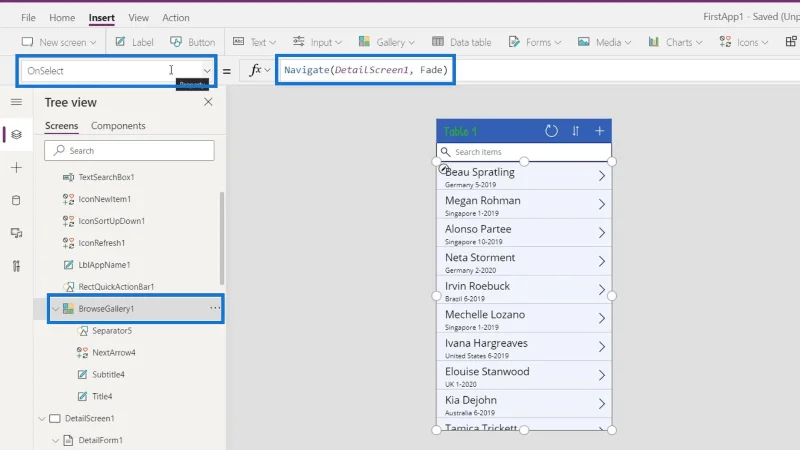Viewport: 800px width, 450px height.
Task: Open the Data sources cylinder icon
Action: point(16,200)
